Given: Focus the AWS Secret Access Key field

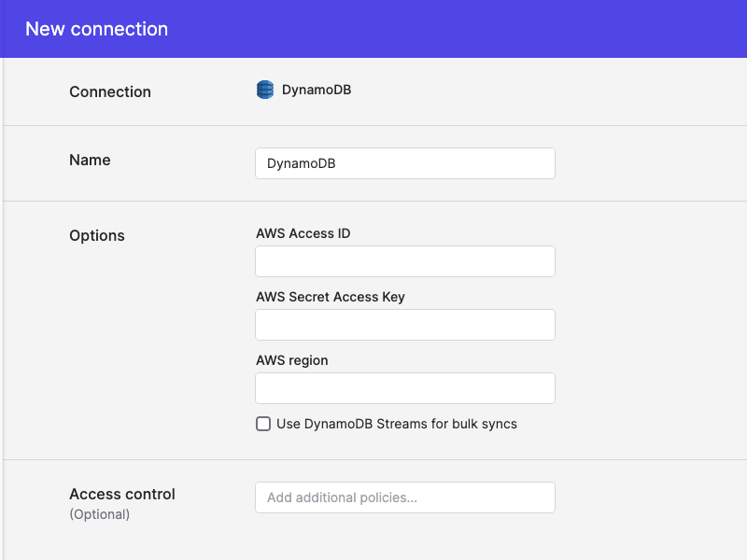Looking at the screenshot, I should (x=405, y=325).
